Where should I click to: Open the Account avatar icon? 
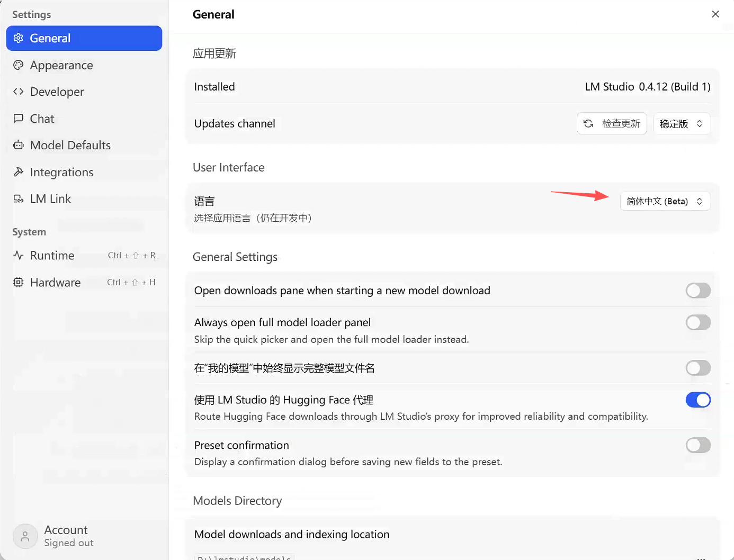click(25, 536)
